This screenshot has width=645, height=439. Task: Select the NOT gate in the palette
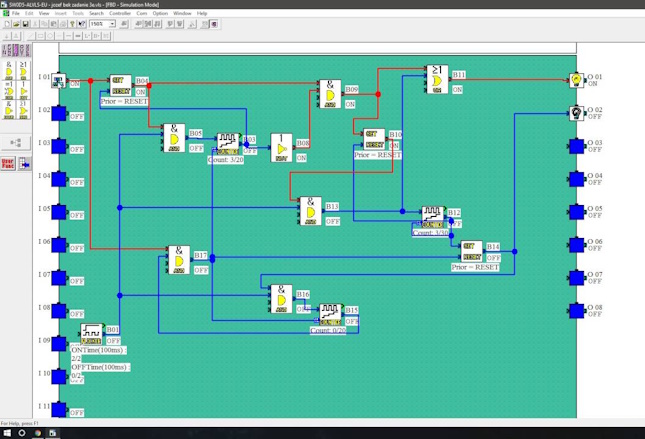pos(23,90)
